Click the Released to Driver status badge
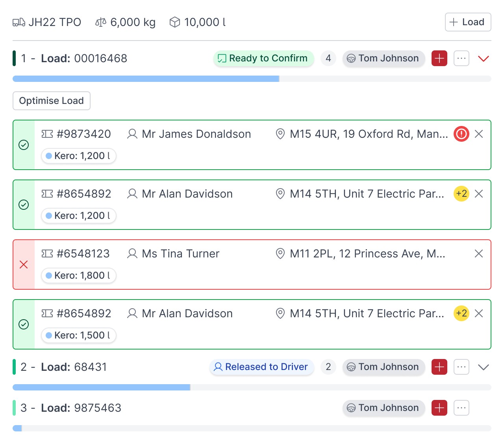Image resolution: width=504 pixels, height=444 pixels. [261, 367]
